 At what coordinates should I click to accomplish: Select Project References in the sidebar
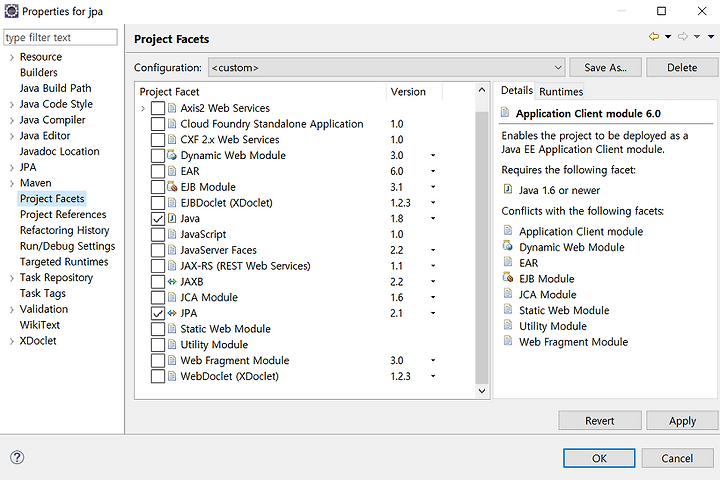point(63,215)
